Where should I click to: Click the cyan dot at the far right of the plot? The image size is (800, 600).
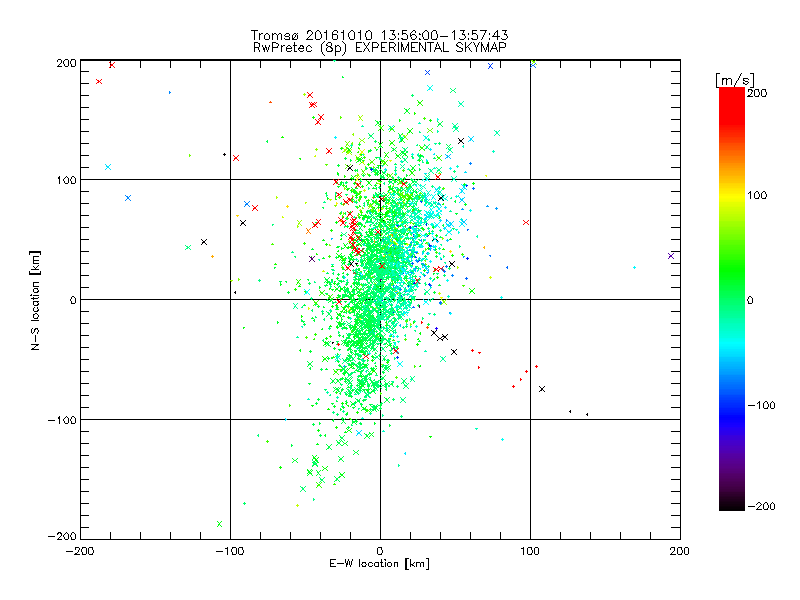coord(635,267)
